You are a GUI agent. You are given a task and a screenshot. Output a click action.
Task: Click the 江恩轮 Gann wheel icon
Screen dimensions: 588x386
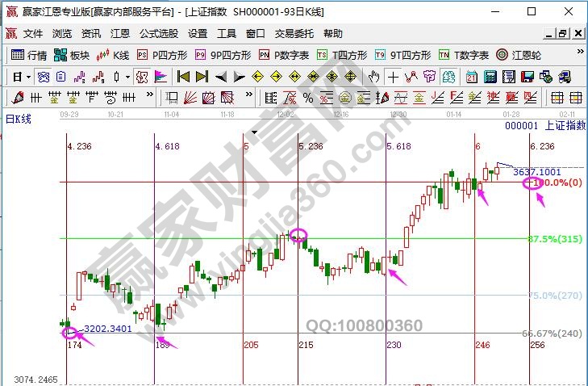pyautogui.click(x=522, y=55)
